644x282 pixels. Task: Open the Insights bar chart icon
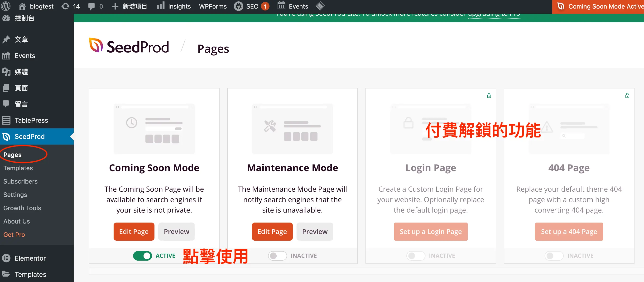pos(160,6)
